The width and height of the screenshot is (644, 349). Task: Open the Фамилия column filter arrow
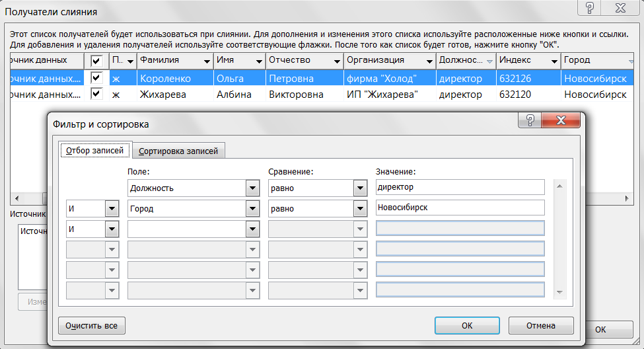tap(207, 61)
